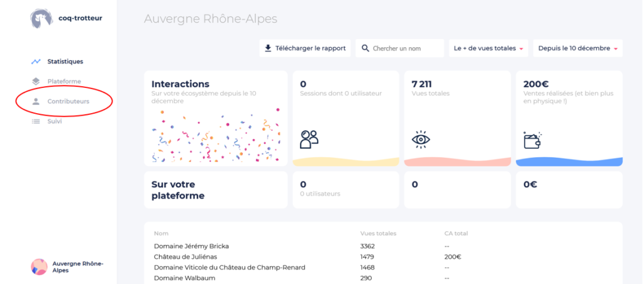Click the Suivi list icon
The width and height of the screenshot is (644, 284).
click(36, 121)
